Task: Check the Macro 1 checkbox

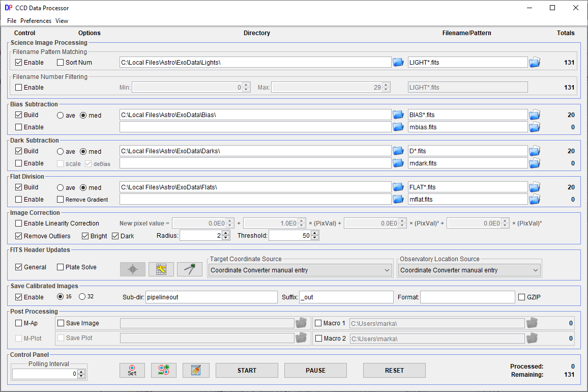Action: click(x=318, y=323)
